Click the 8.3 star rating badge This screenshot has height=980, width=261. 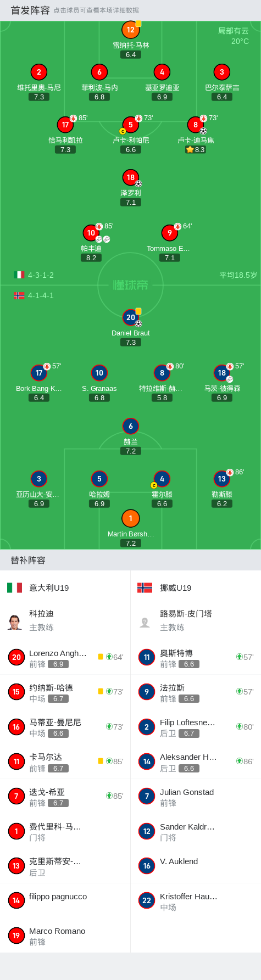tap(196, 149)
